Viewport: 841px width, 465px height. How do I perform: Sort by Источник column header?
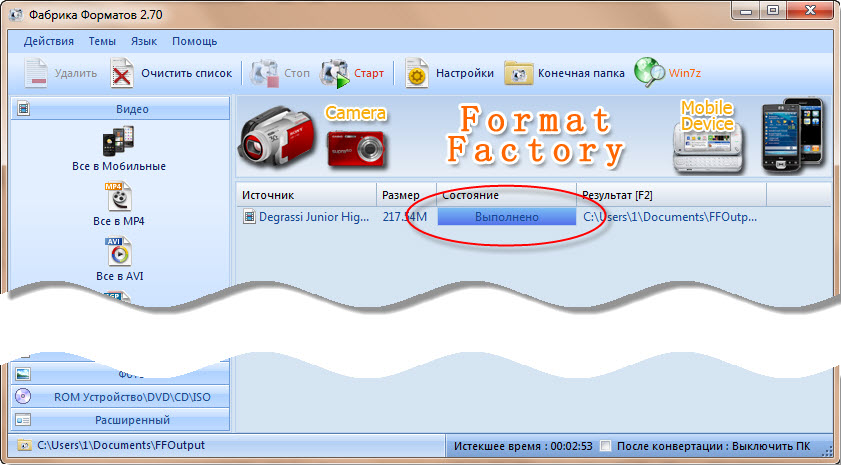(306, 195)
